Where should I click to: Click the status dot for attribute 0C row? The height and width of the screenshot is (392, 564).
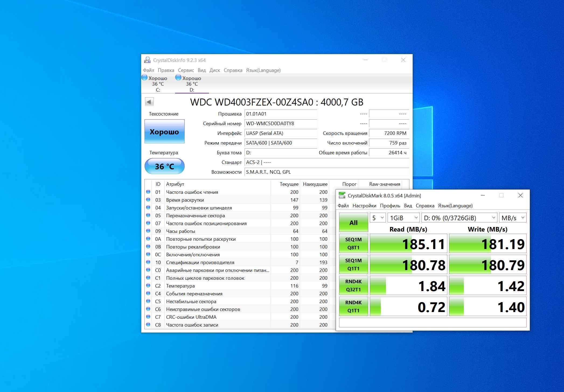(x=148, y=254)
